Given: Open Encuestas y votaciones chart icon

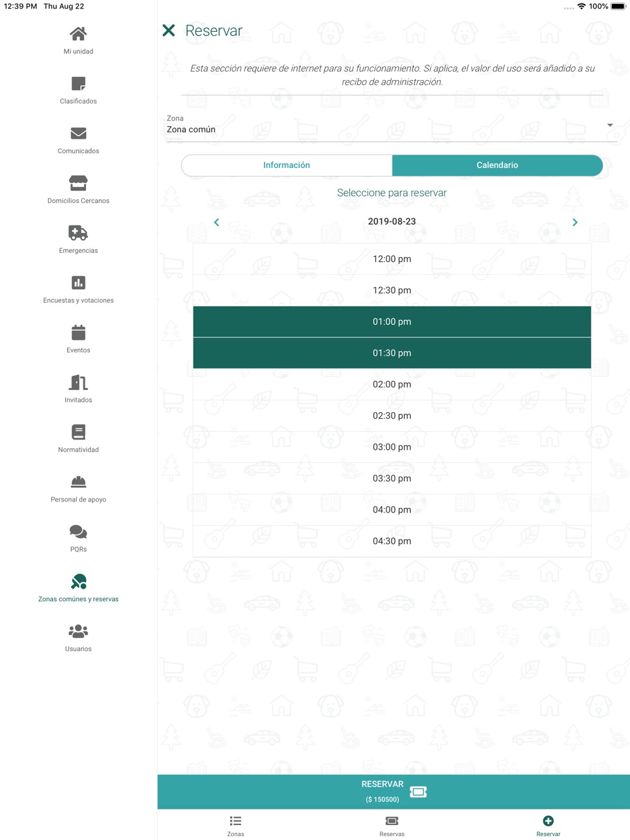Looking at the screenshot, I should point(78,283).
